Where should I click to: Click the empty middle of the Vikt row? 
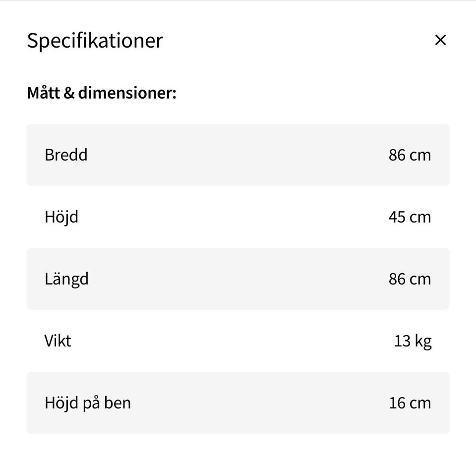coord(238,341)
